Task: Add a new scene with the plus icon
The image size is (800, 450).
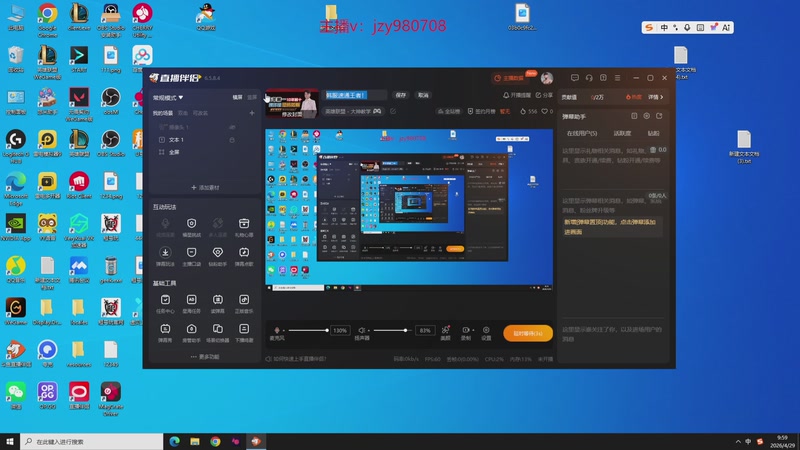Action: pos(252,113)
